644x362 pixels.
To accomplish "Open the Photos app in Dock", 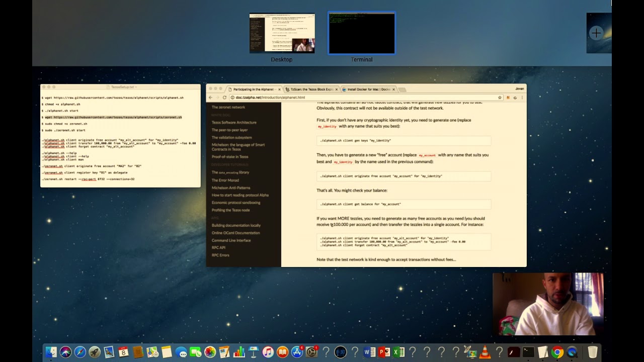I will point(210,352).
